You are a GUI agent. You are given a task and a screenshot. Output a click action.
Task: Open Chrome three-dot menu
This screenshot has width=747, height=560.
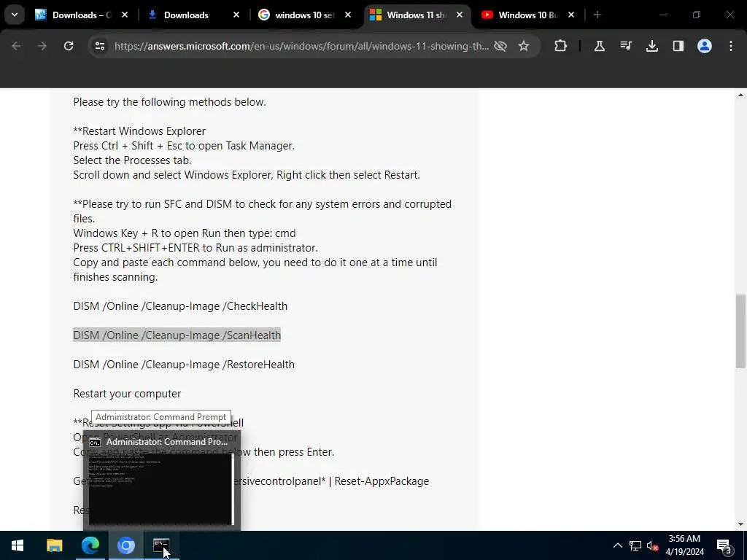tap(731, 46)
